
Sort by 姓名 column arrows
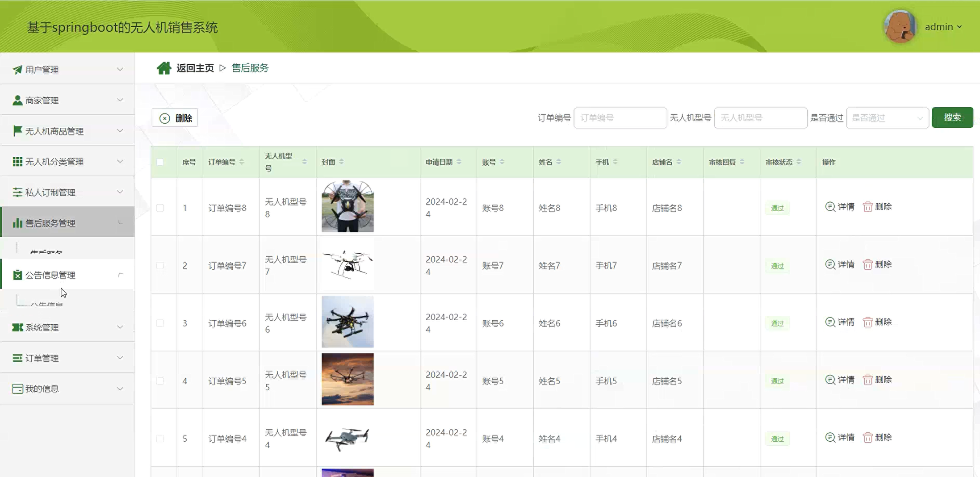pos(559,162)
